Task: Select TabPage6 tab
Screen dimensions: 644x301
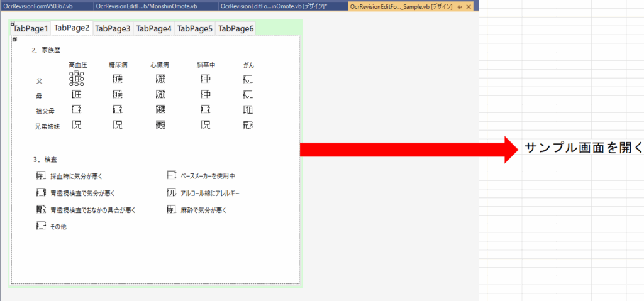Action: click(x=235, y=29)
